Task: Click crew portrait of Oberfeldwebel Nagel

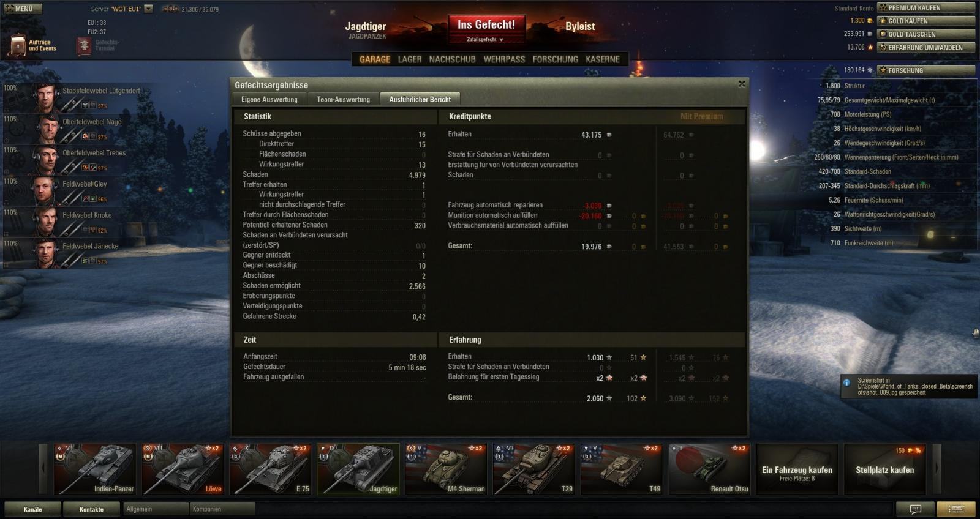Action: [47, 129]
